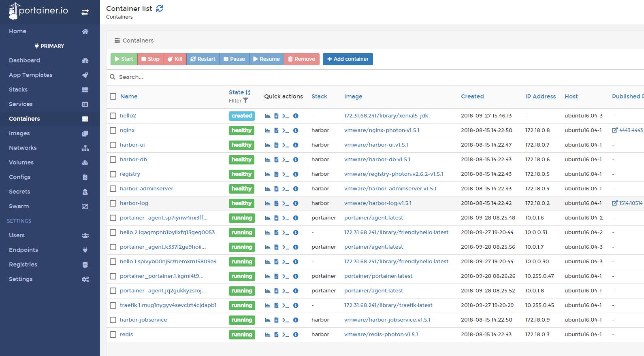Sort by Created column header
Image resolution: width=644 pixels, height=356 pixels.
tap(472, 96)
